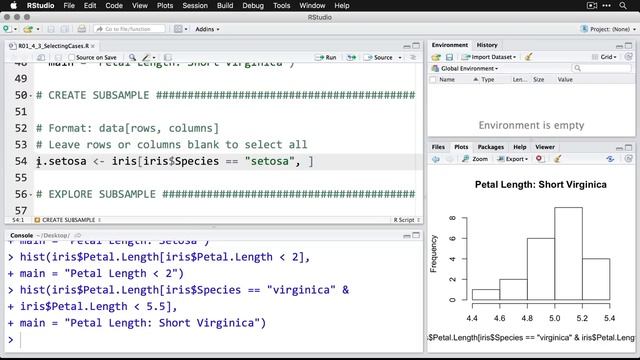
Task: Open the Project: (None) dropdown
Action: click(x=608, y=29)
